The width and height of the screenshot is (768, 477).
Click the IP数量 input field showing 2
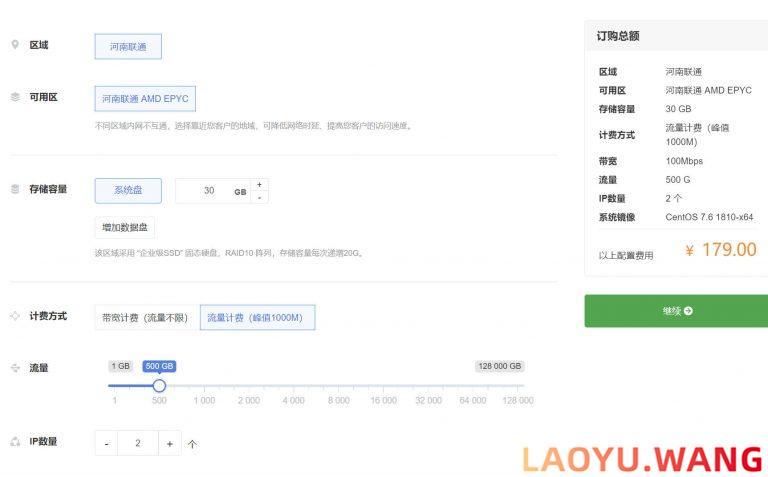point(138,443)
